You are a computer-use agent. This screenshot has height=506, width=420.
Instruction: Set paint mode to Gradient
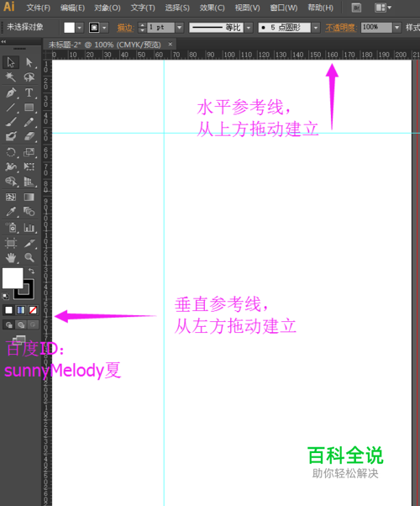(x=21, y=310)
